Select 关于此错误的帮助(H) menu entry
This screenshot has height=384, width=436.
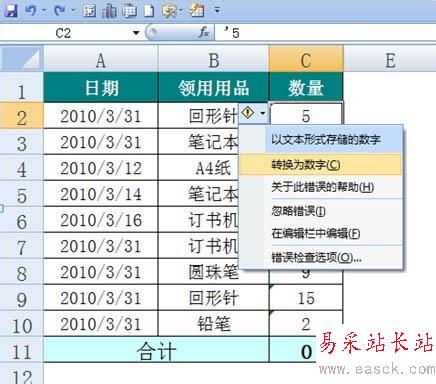coord(320,187)
